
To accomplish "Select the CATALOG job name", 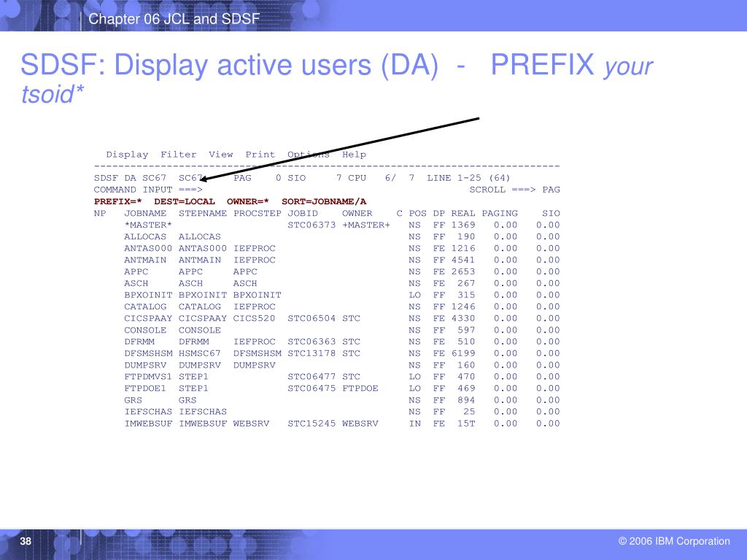I will (145, 307).
